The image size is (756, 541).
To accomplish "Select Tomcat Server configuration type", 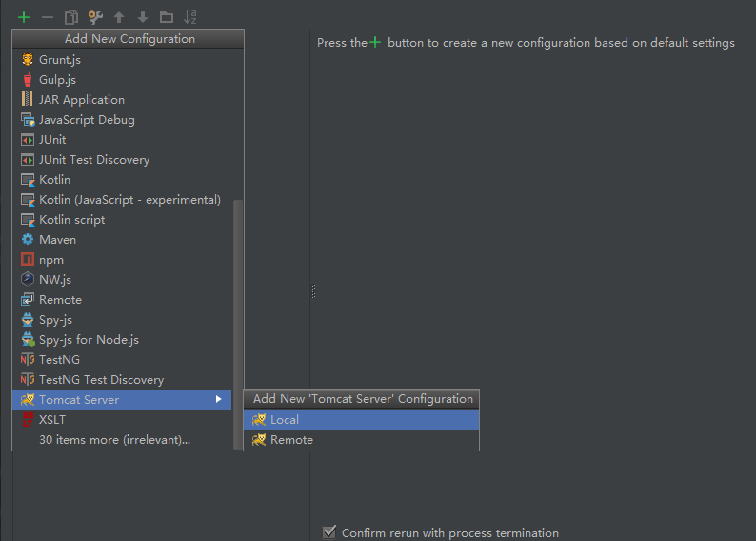I will pos(122,400).
